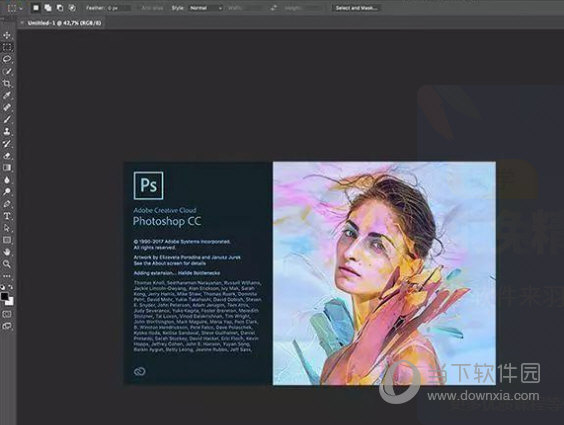Click the "Photoshop CC" title text

click(x=167, y=221)
